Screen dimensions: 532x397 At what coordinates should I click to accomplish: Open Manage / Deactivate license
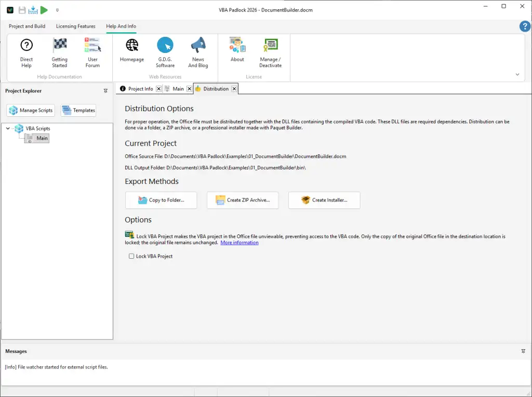(270, 52)
